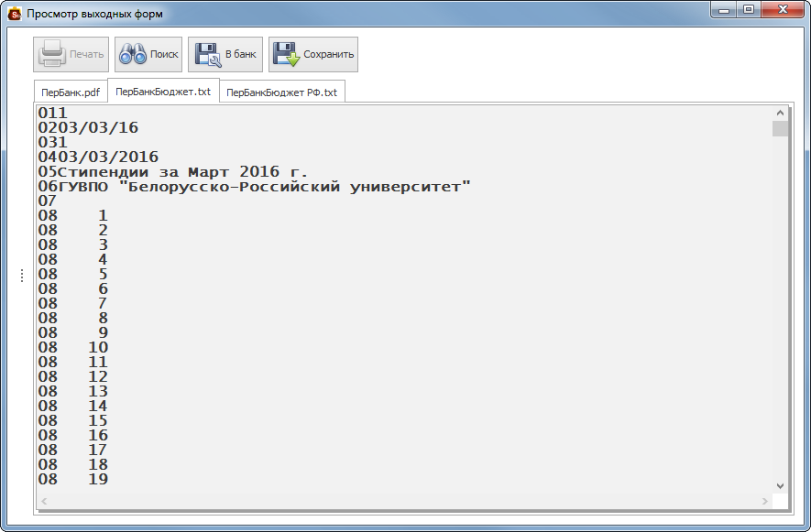
Task: Click the binoculars icon for Поиск
Action: click(133, 54)
